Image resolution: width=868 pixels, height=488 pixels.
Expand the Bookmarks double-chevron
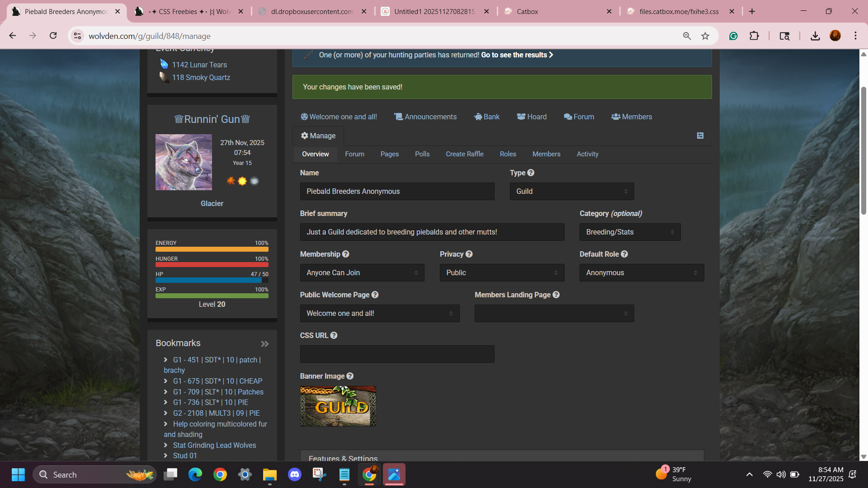[x=265, y=344]
